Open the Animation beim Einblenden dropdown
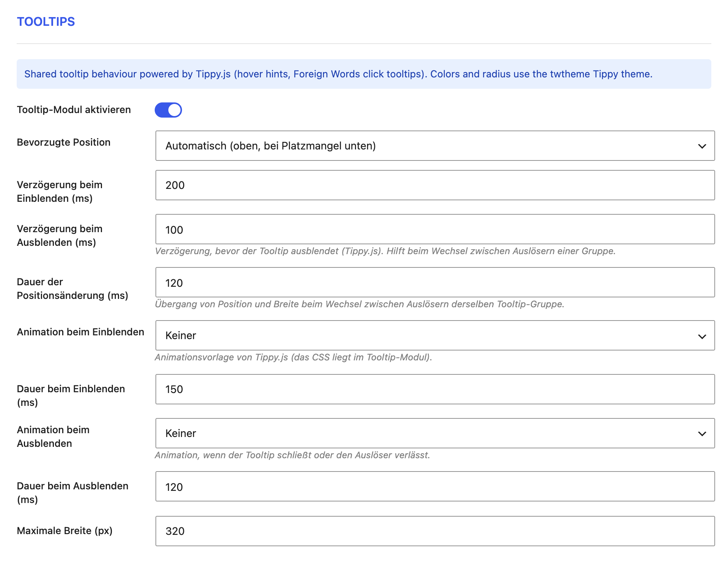Viewport: 728px width, 569px height. (435, 335)
